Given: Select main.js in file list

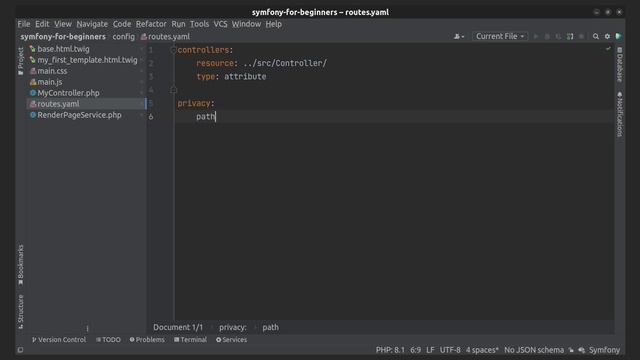Looking at the screenshot, I should pos(50,82).
